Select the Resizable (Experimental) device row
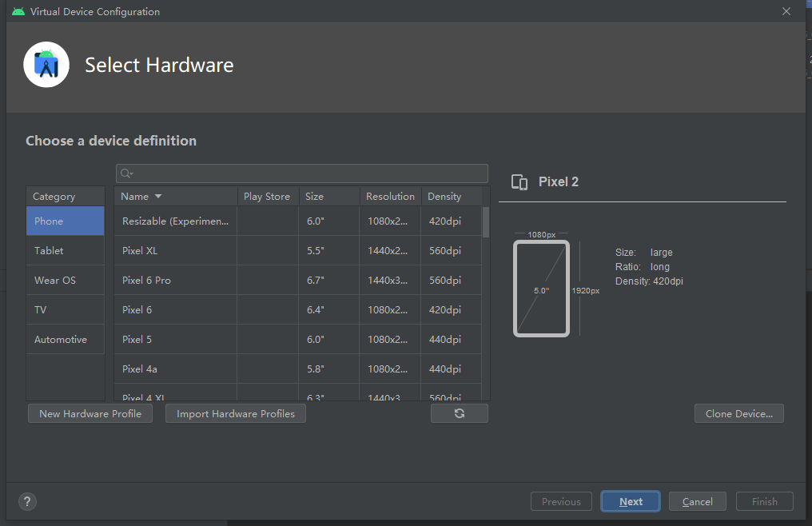812x526 pixels. [298, 221]
